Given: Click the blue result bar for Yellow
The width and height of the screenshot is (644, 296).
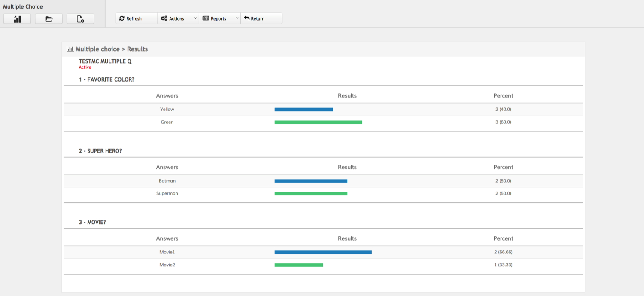Looking at the screenshot, I should 304,110.
